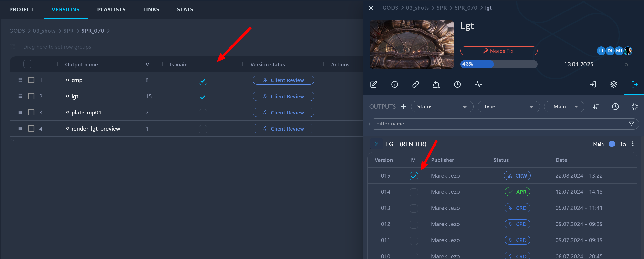Open render_lgt_preview Client Review status dropdown

[283, 128]
